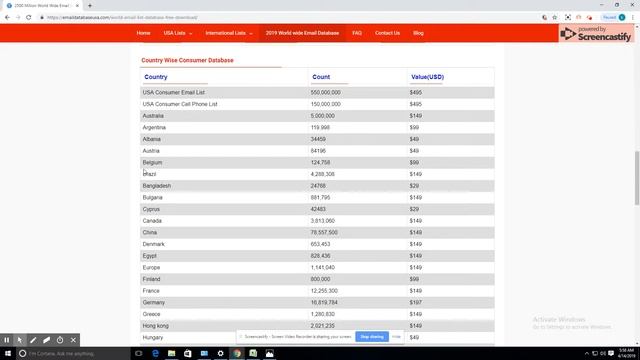The height and width of the screenshot is (360, 640).
Task: Open the Excel-like green taskbar app
Action: [x=253, y=353]
